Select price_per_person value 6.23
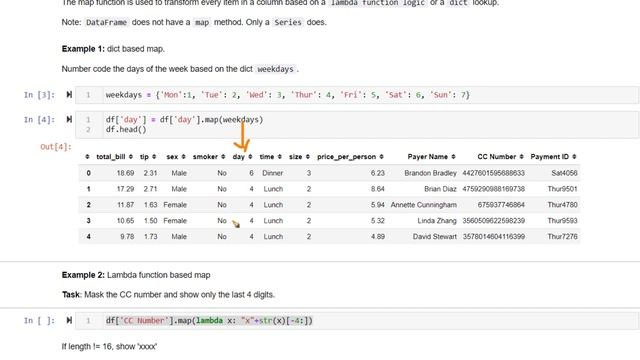Screen dimensions: 640x360 [378, 173]
